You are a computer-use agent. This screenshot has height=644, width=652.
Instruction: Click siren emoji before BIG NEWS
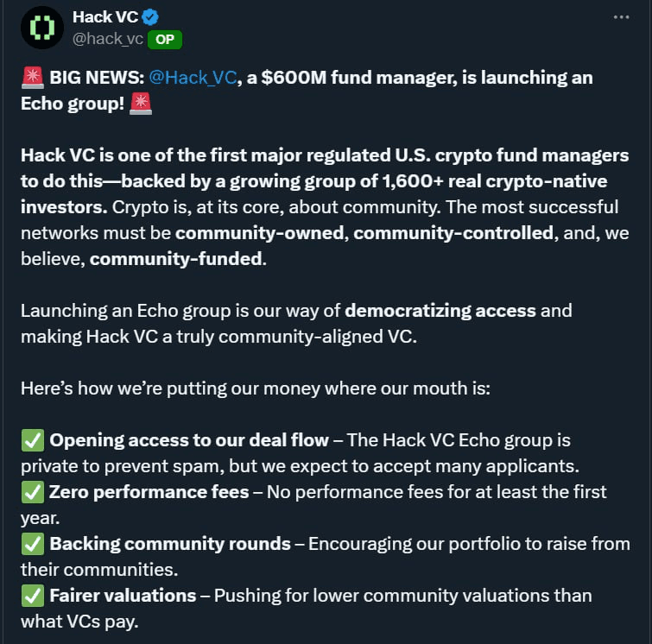click(x=33, y=78)
